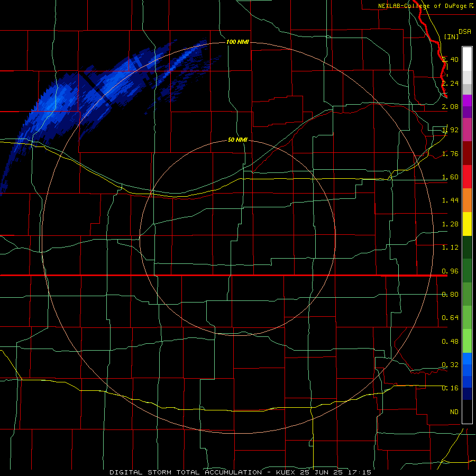Click the 1.44 legend value

450,200
